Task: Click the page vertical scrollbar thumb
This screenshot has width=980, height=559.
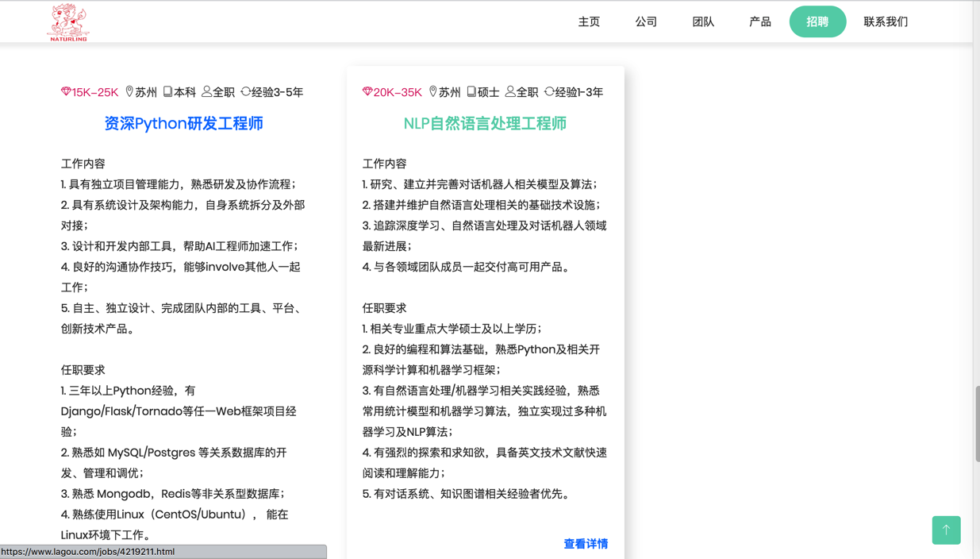Action: 977,423
